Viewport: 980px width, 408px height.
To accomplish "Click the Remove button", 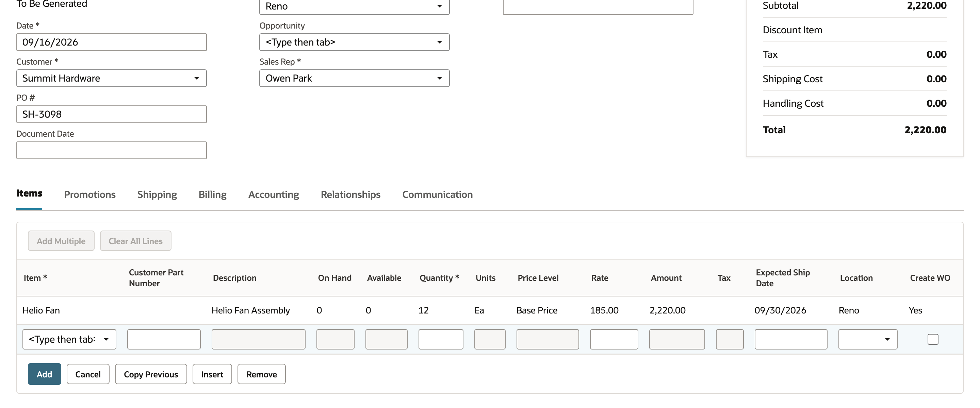I will (261, 374).
